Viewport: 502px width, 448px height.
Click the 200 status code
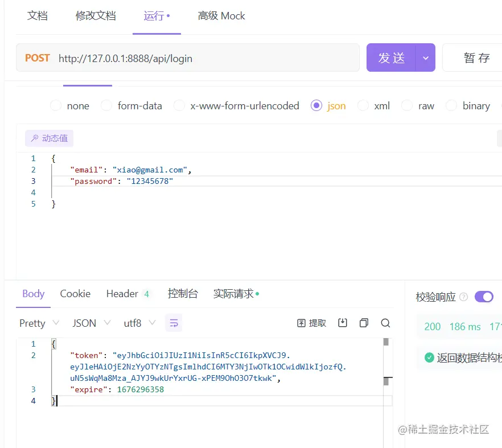pyautogui.click(x=432, y=326)
